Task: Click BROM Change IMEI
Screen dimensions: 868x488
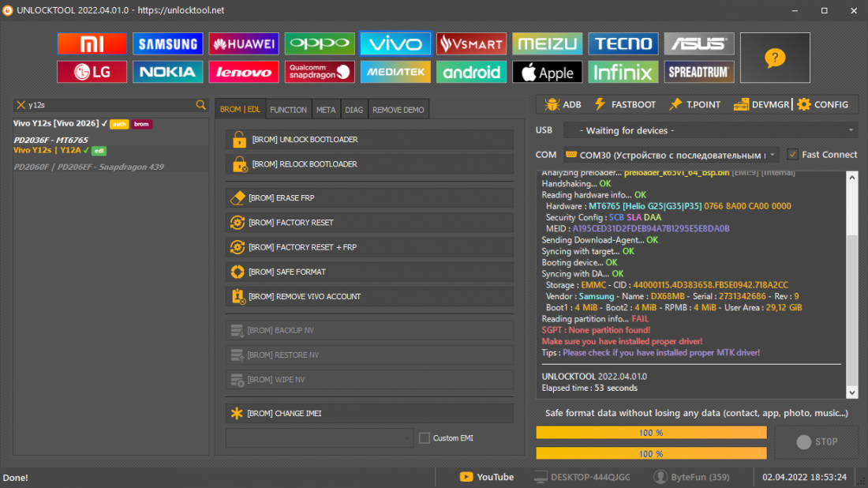Action: point(369,413)
